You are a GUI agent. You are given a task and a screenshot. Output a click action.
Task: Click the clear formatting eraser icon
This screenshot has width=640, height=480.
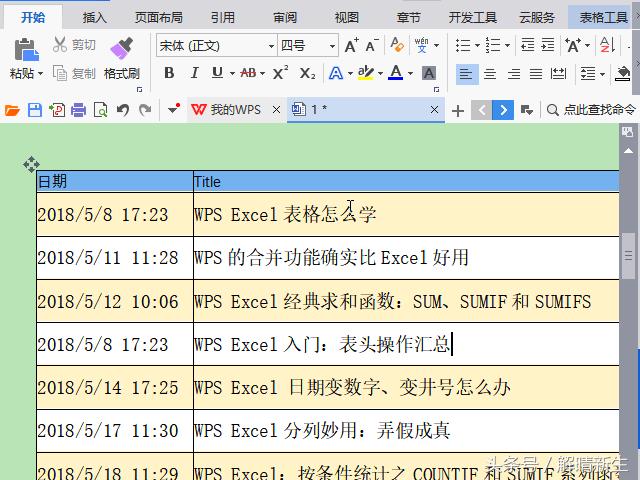click(397, 44)
